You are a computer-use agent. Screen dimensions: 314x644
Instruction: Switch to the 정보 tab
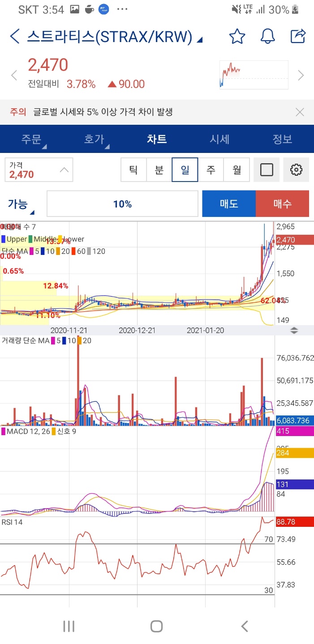tap(282, 139)
